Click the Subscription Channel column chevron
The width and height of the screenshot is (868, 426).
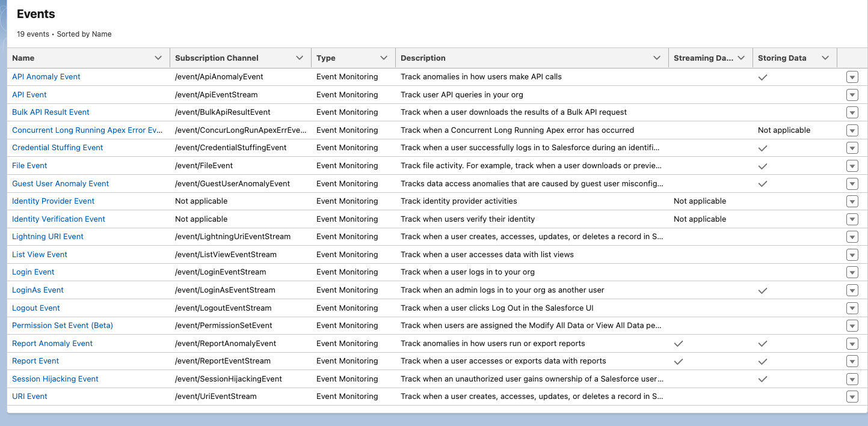pyautogui.click(x=300, y=58)
